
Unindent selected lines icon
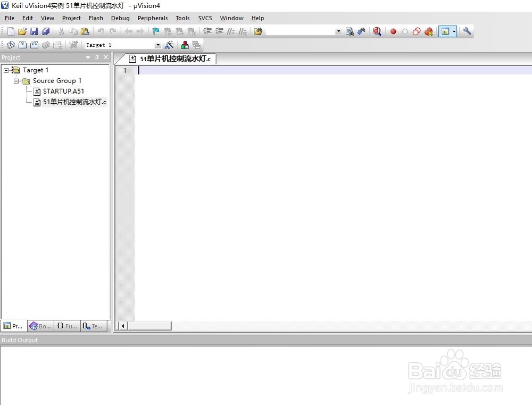tap(219, 31)
